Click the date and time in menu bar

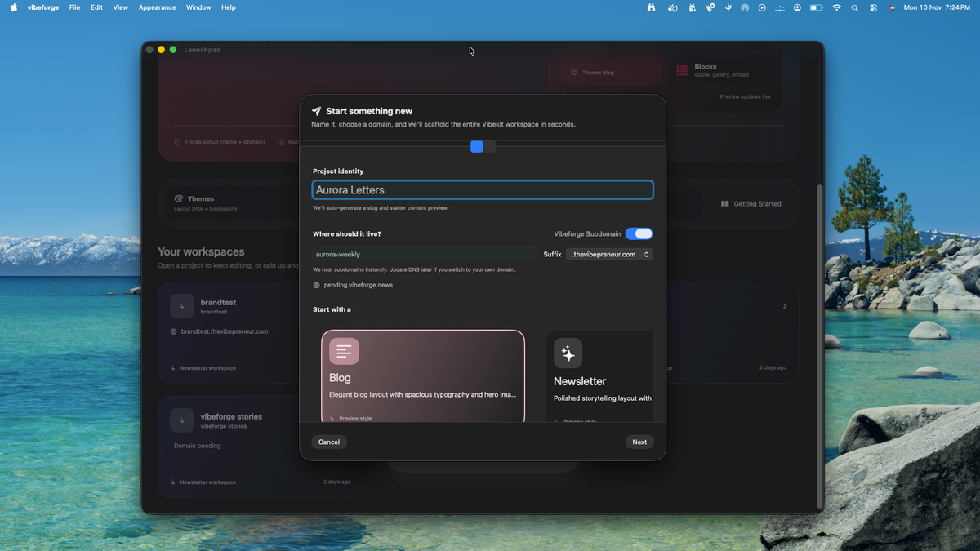[937, 7]
